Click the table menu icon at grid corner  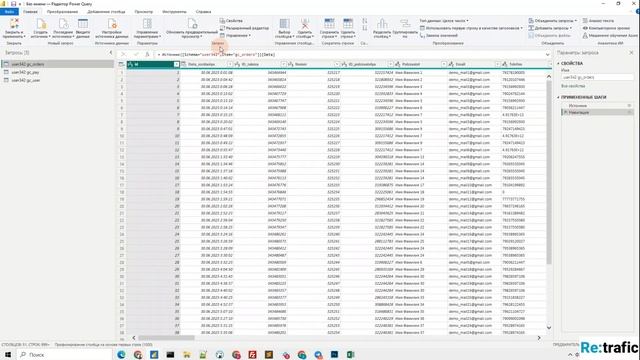point(121,64)
